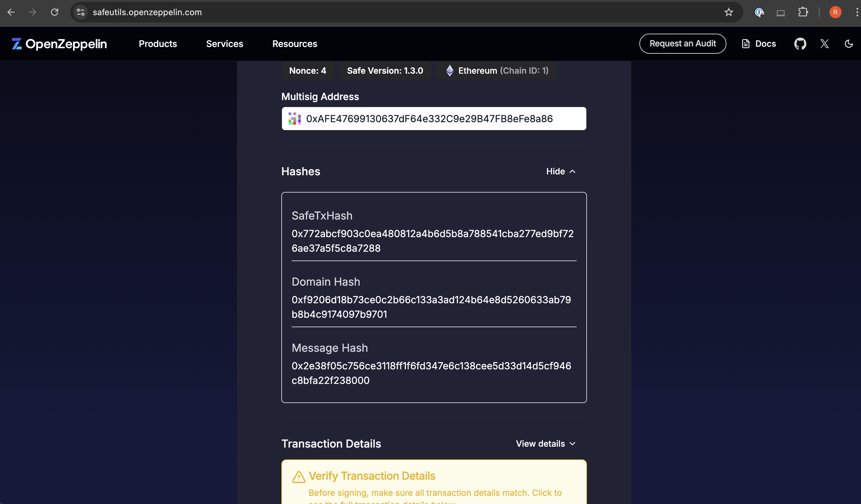This screenshot has height=504, width=861.
Task: Click the Ethereum Chain ID badge
Action: click(497, 71)
